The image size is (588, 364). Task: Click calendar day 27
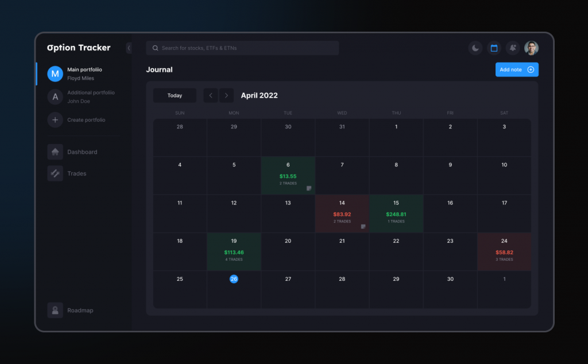288,289
